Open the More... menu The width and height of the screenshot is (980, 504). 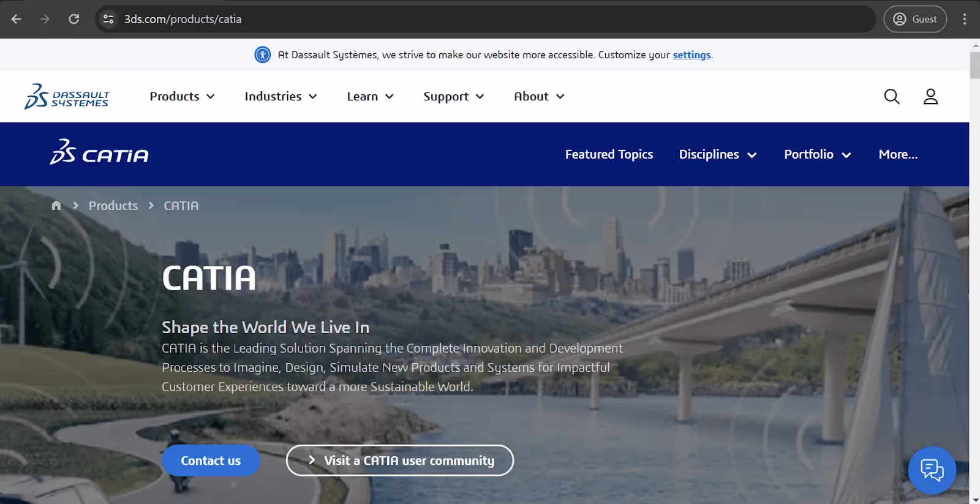coord(898,154)
